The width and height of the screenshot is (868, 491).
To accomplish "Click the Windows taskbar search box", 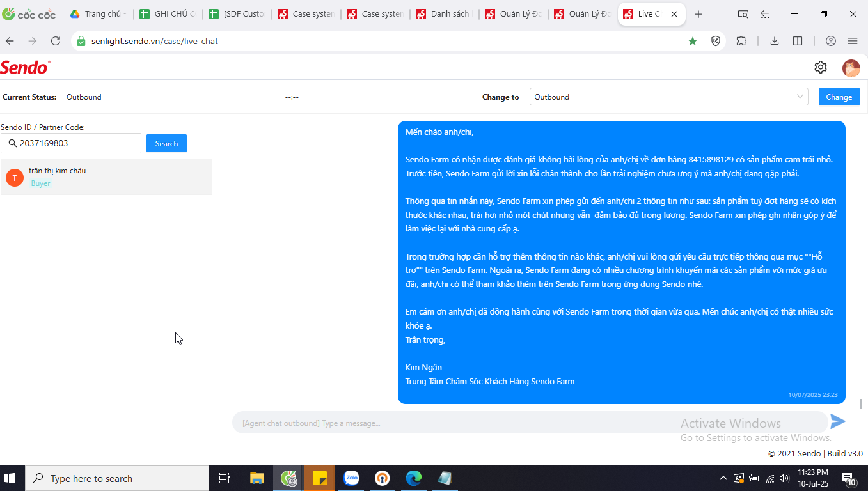I will coord(116,478).
